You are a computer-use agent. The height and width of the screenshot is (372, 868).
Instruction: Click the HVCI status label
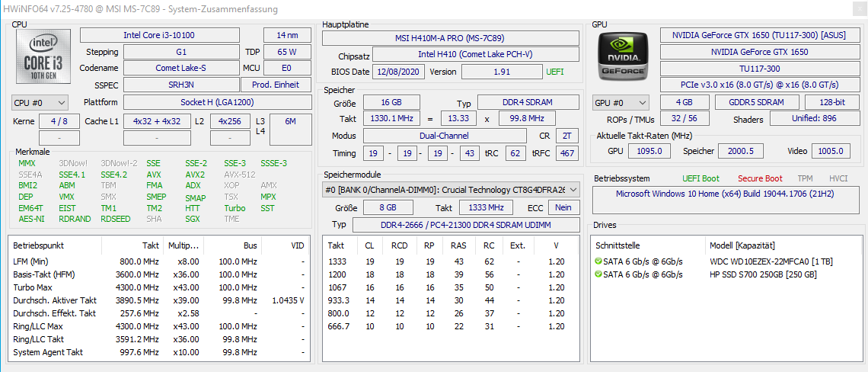pyautogui.click(x=838, y=178)
